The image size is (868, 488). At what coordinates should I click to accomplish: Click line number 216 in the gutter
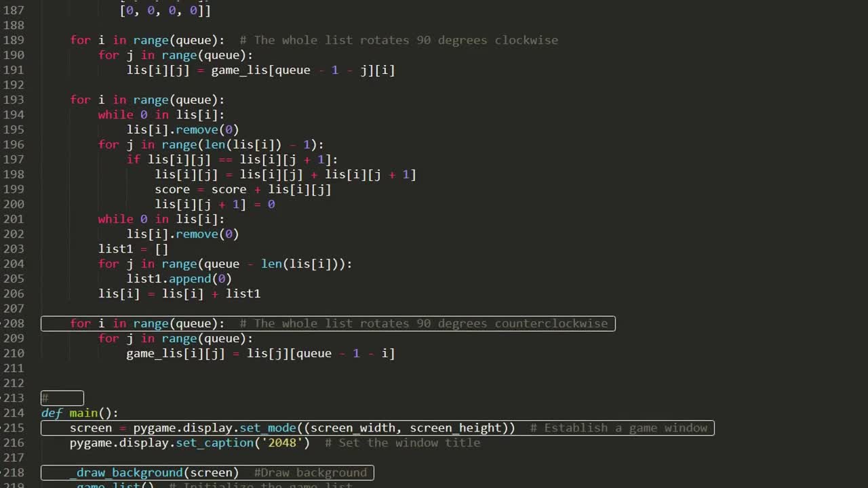tap(14, 443)
